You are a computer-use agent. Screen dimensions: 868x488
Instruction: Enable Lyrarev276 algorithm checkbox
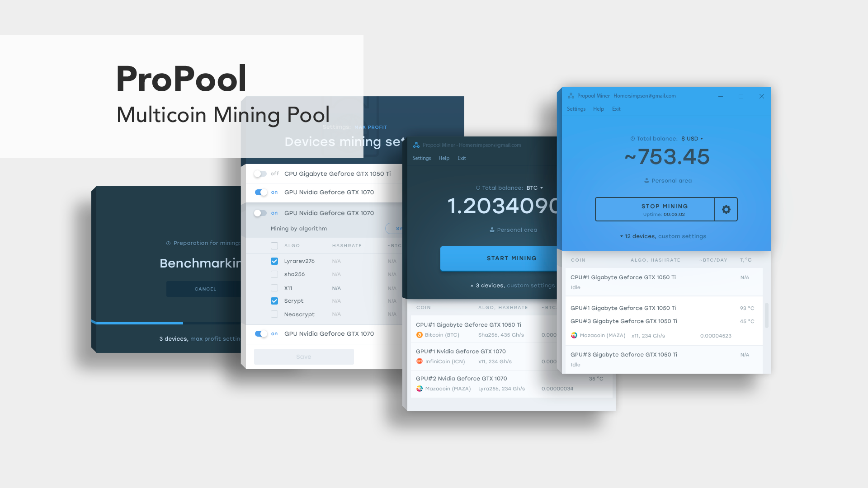tap(274, 260)
